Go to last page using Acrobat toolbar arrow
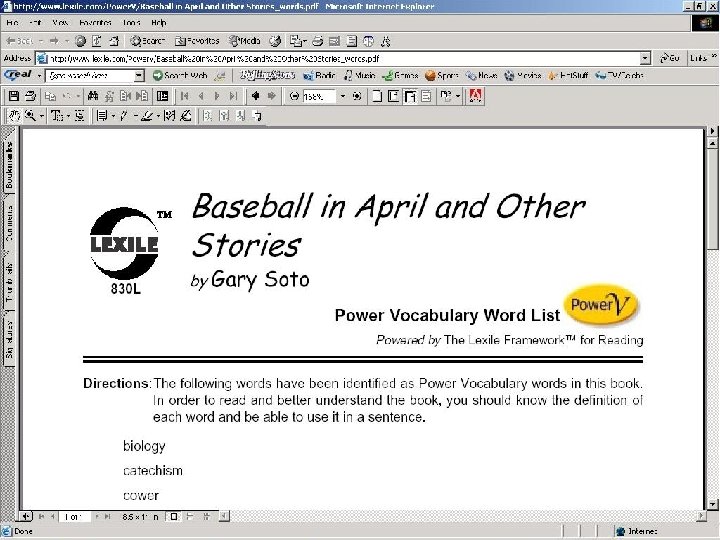This screenshot has height=540, width=720. pos(233,96)
